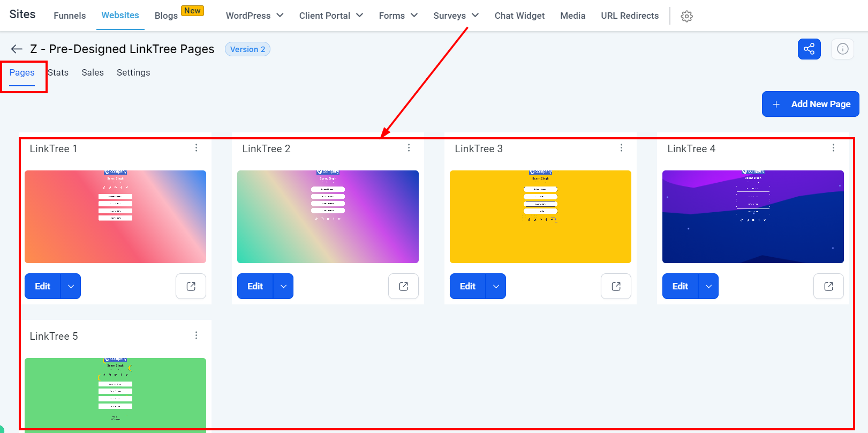Preview LinkTree 2 in a new tab
Viewport: 868px width, 433px height.
pos(404,286)
